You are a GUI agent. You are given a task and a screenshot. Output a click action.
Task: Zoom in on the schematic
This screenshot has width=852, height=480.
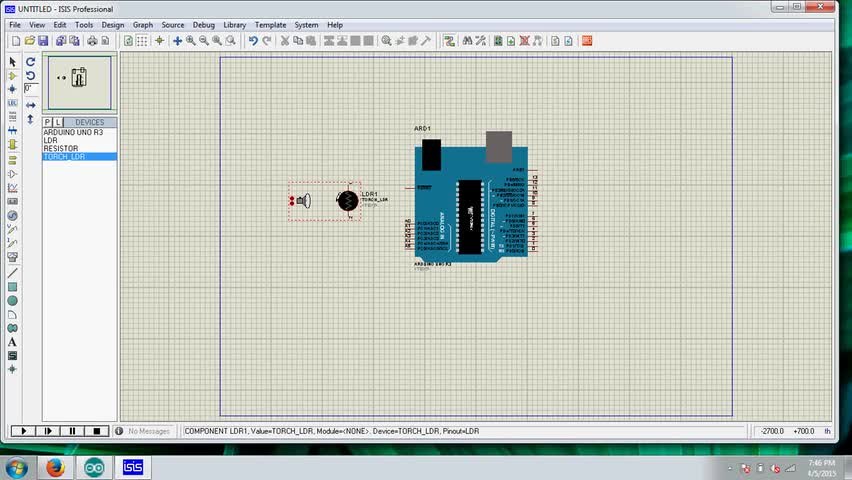click(191, 41)
